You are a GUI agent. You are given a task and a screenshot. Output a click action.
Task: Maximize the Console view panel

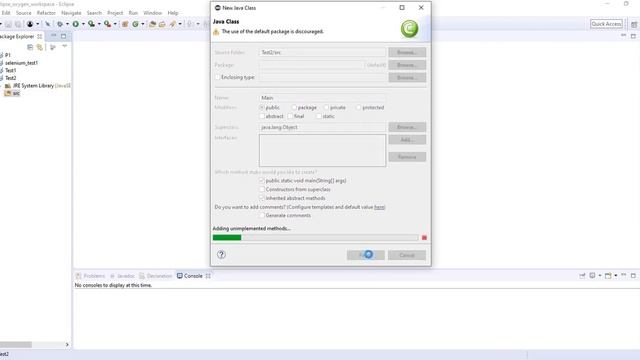(x=633, y=276)
